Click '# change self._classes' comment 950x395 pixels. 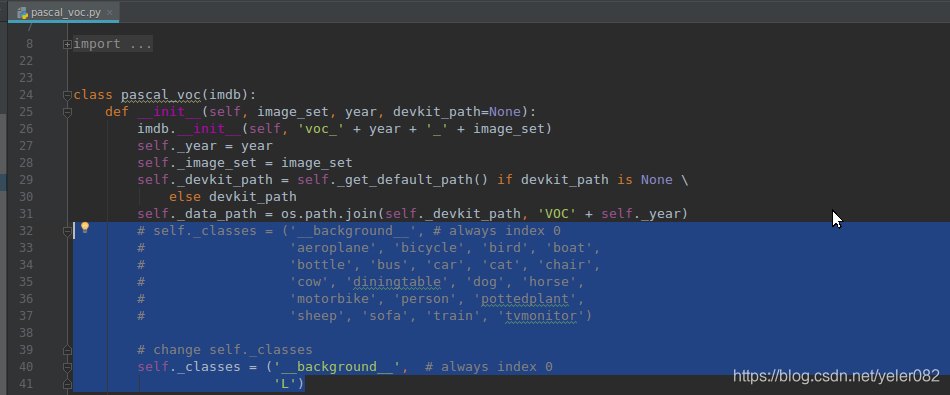pyautogui.click(x=225, y=350)
